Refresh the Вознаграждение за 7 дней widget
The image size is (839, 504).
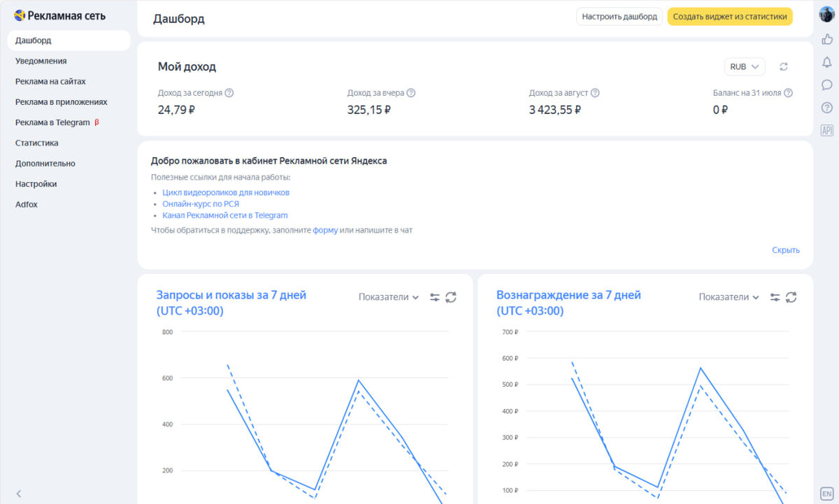tap(791, 297)
